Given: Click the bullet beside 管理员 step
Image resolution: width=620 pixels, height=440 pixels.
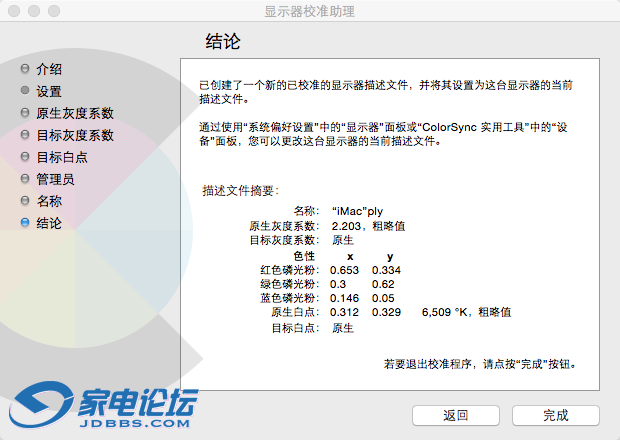Looking at the screenshot, I should [x=25, y=179].
